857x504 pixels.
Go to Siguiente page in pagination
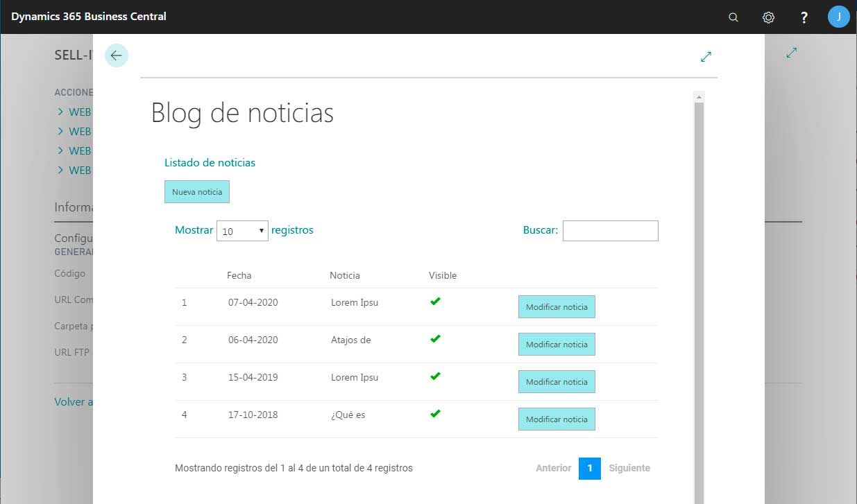(x=629, y=468)
